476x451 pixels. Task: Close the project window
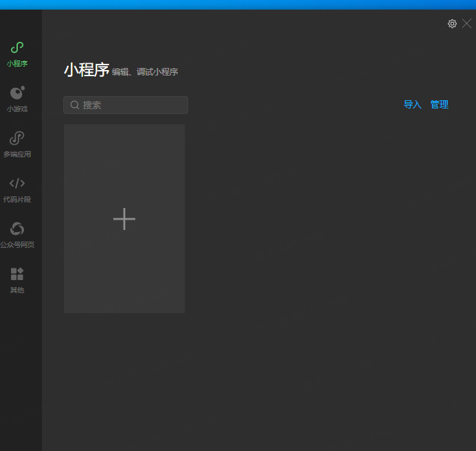pos(466,23)
